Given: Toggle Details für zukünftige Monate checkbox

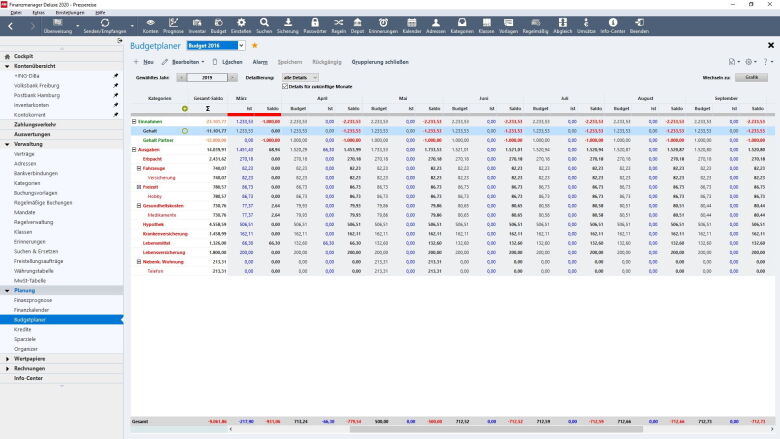Looking at the screenshot, I should pyautogui.click(x=285, y=86).
